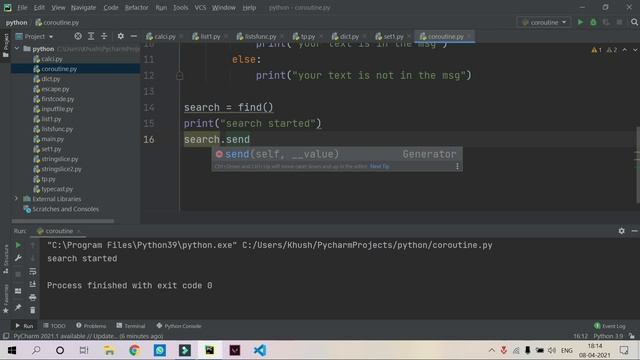Viewport: 640px width, 360px height.
Task: Open Windows notification center
Action: 624,350
